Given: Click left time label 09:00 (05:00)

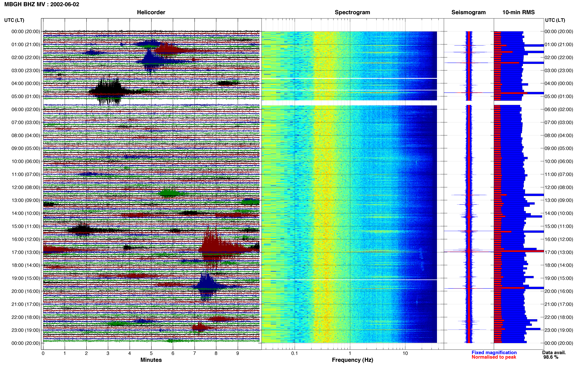Looking at the screenshot, I should [26, 148].
